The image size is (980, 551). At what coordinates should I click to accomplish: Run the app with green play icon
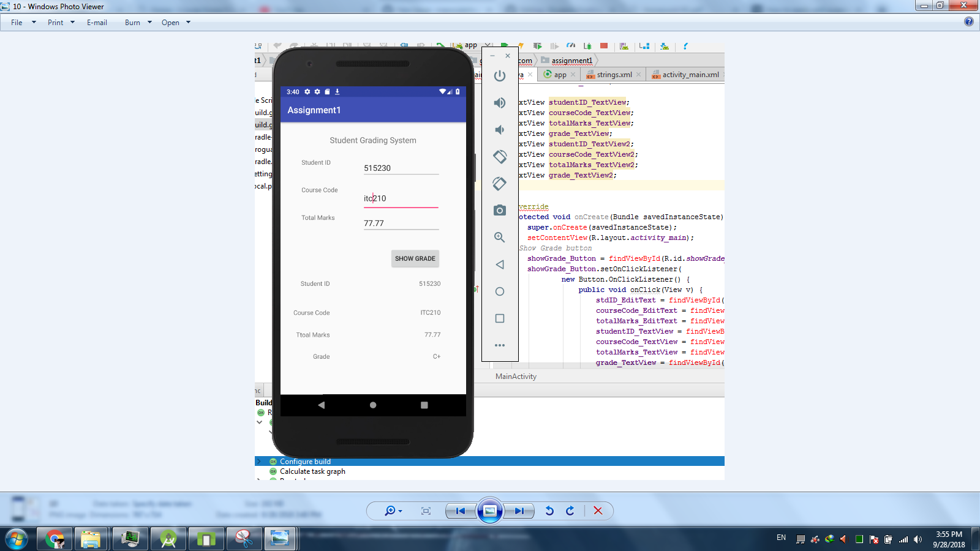[x=504, y=45]
